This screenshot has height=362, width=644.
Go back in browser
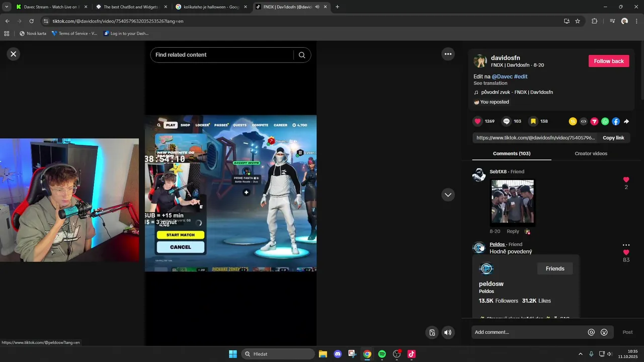(x=7, y=21)
